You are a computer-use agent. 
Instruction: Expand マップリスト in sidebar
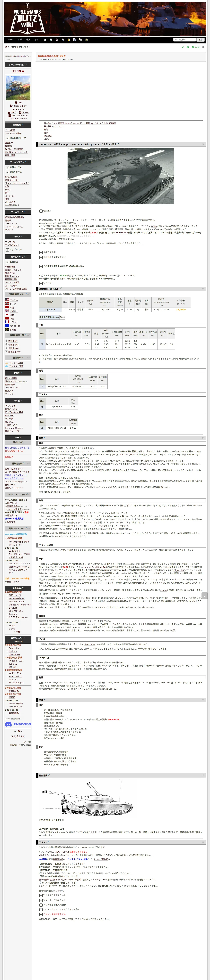click(x=7, y=250)
